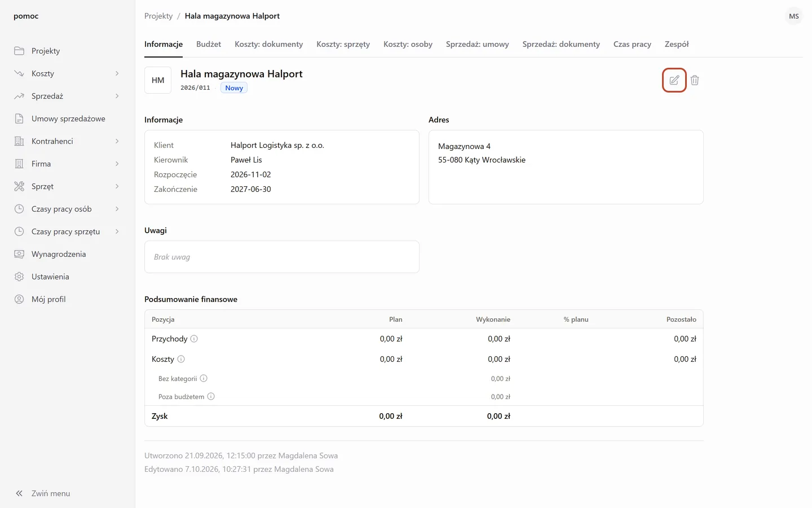Open the Koszty: dokumenty tab

click(268, 44)
